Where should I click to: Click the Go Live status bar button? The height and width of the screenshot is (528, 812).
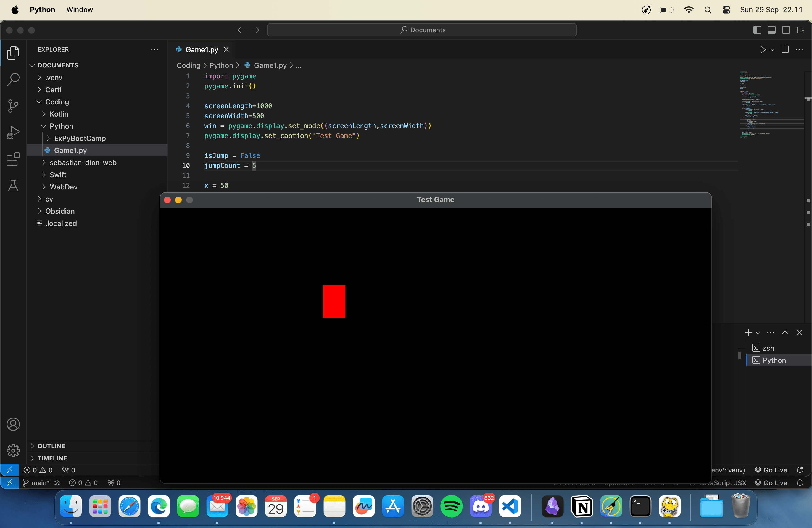pyautogui.click(x=771, y=470)
